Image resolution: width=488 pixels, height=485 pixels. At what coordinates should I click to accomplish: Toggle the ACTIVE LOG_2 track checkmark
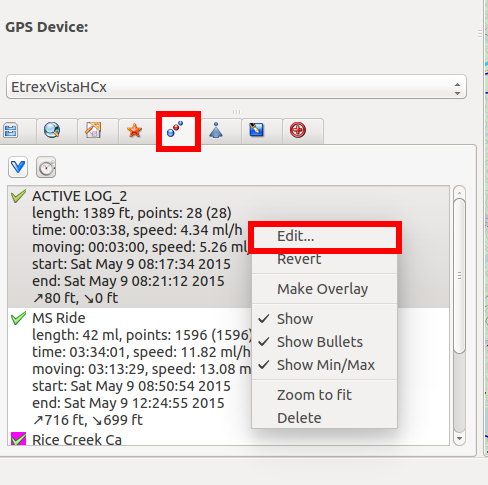[18, 196]
